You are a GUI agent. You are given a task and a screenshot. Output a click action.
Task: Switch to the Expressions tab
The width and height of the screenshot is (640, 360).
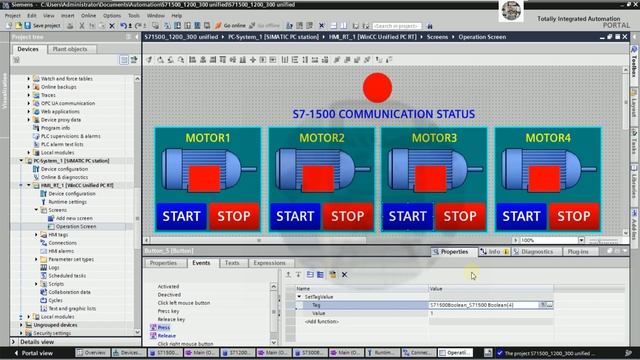[269, 263]
